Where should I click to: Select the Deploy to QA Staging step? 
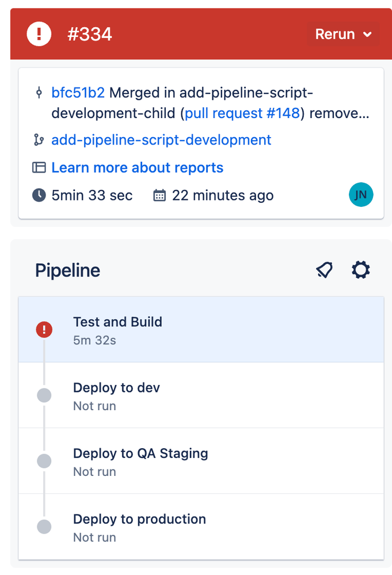pyautogui.click(x=201, y=461)
